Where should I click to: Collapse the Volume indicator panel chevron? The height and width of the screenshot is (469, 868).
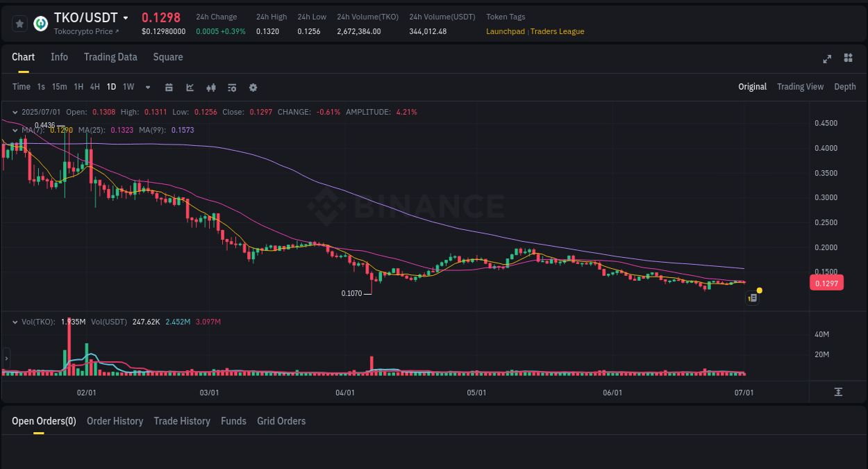tap(15, 322)
